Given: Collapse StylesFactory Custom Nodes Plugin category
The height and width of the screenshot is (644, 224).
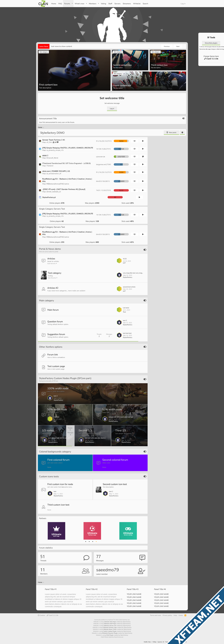Looking at the screenshot, I should [x=145, y=379].
